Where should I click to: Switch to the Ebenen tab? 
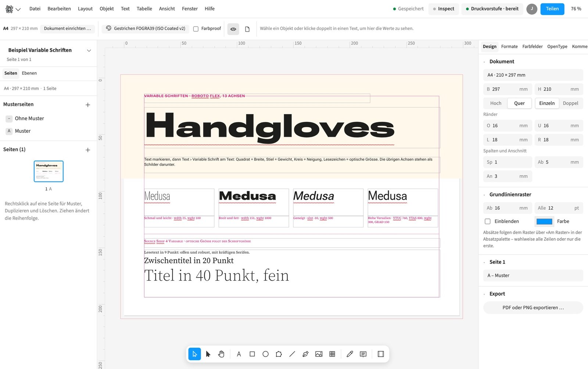click(x=29, y=73)
